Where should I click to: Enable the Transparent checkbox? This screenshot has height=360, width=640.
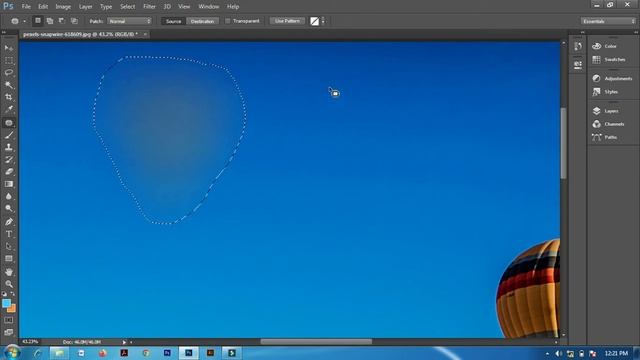tap(228, 21)
